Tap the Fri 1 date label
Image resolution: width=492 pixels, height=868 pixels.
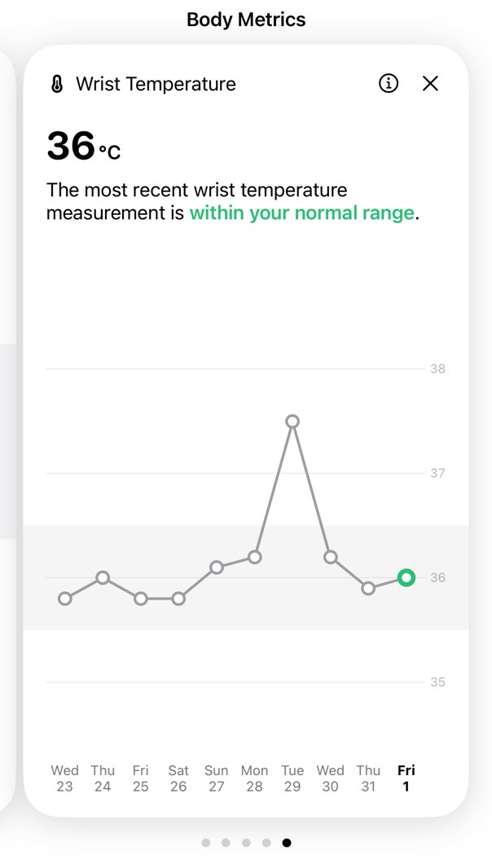pyautogui.click(x=406, y=778)
